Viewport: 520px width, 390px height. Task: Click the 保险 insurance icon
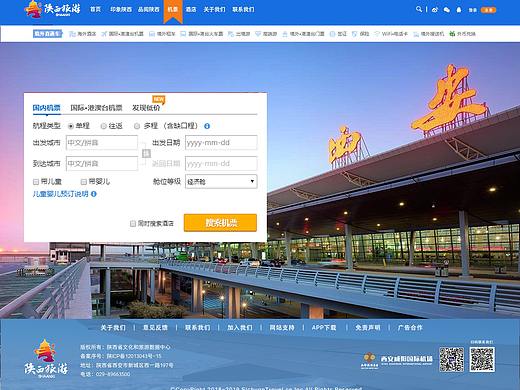pos(355,34)
